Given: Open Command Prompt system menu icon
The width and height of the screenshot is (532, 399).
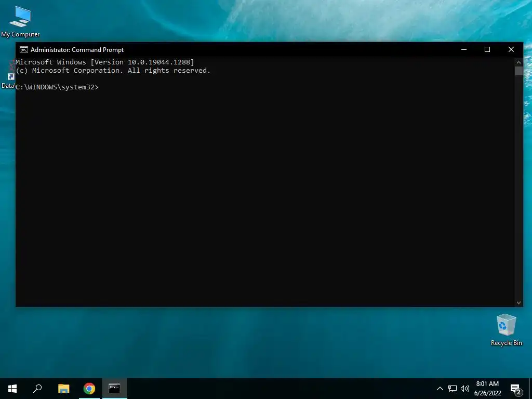Looking at the screenshot, I should 24,50.
